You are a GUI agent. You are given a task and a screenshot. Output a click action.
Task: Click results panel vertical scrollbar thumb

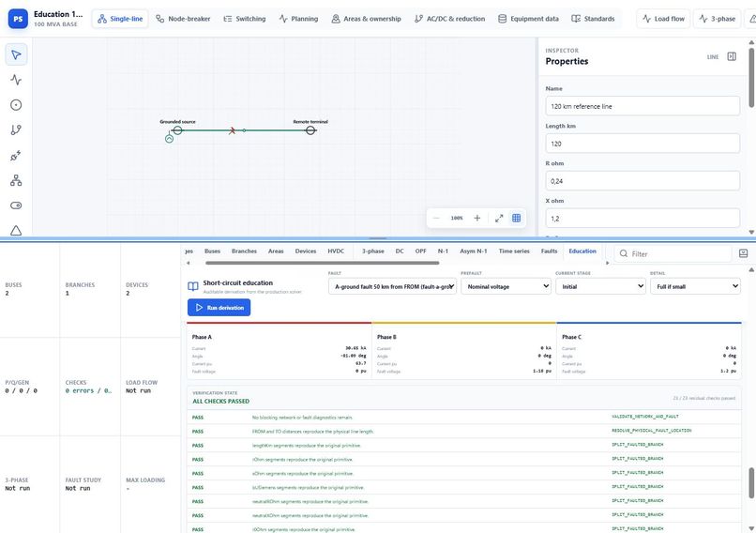tap(751, 483)
